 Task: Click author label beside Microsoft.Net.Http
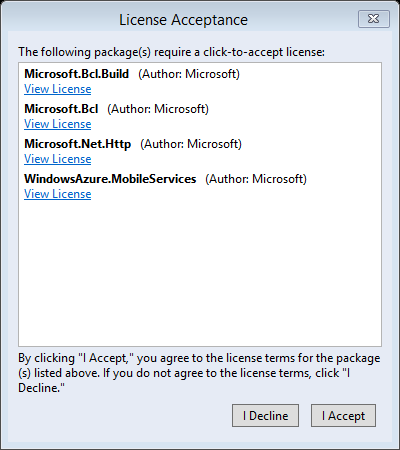pos(191,144)
